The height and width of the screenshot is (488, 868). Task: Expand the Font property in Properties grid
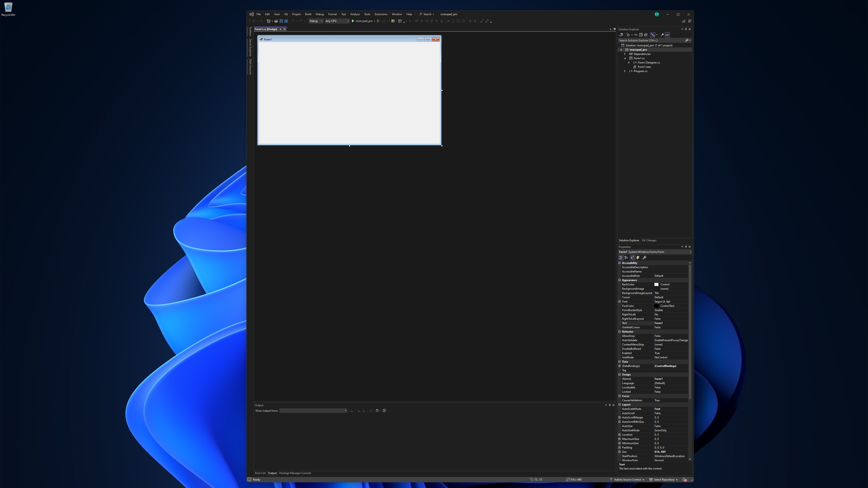point(619,302)
